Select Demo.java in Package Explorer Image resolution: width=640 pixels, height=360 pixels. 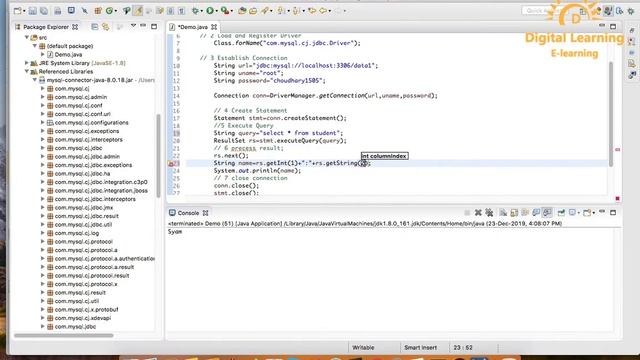click(68, 54)
